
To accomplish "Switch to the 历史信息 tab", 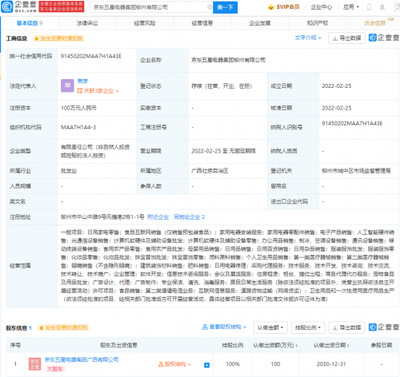I will (375, 23).
